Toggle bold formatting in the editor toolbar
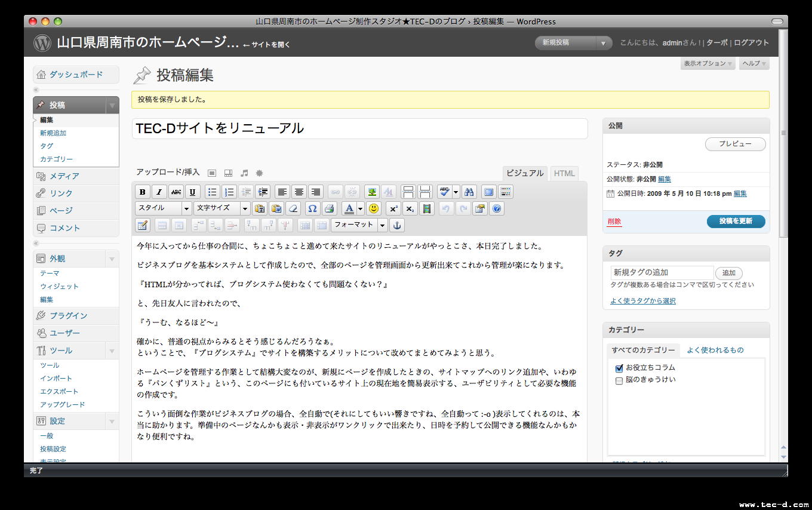This screenshot has width=812, height=510. pyautogui.click(x=143, y=192)
